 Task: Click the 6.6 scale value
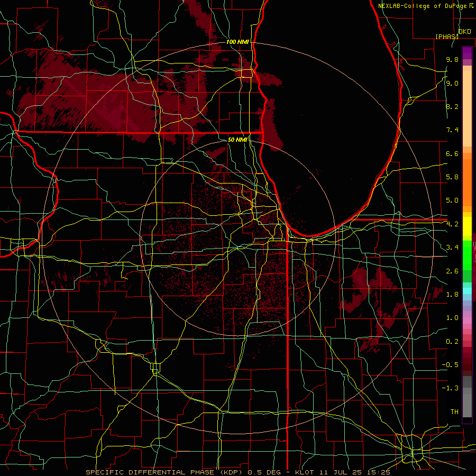point(452,153)
